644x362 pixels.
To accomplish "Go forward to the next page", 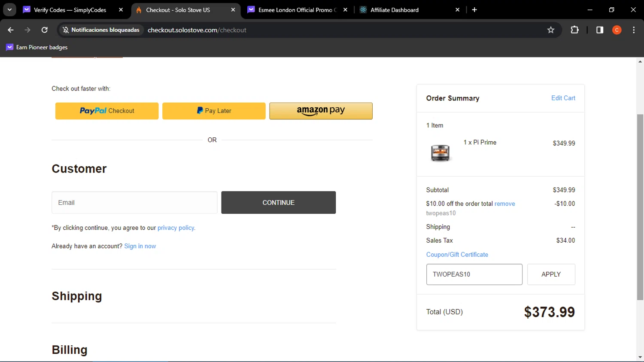I will click(x=27, y=30).
